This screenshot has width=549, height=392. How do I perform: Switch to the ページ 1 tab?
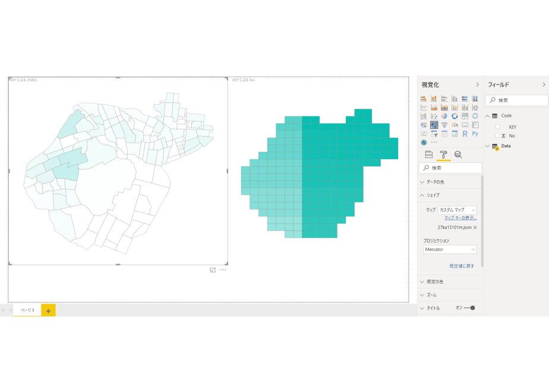(27, 310)
